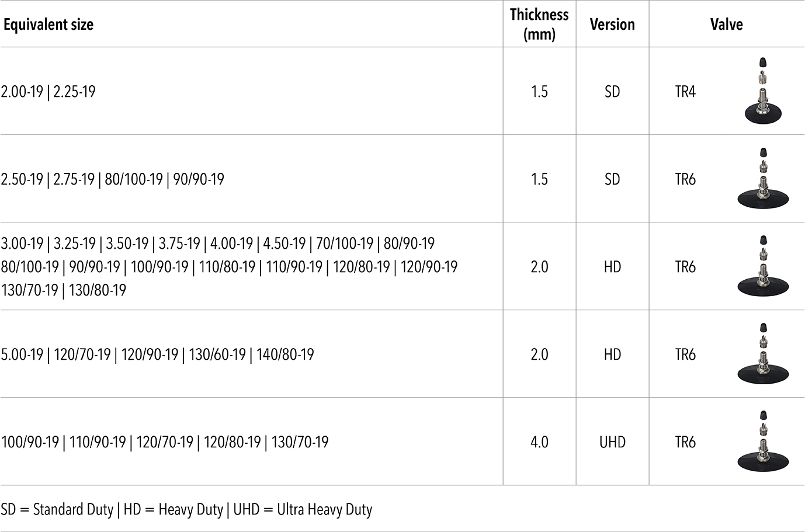
Task: Select the TR4 valve label
Action: point(685,92)
